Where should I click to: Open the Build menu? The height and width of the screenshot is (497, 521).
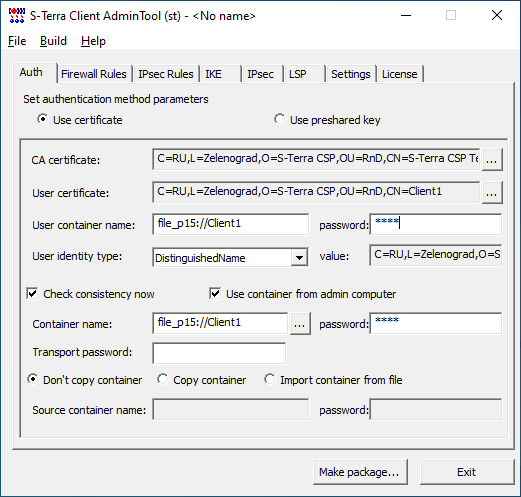(x=53, y=41)
